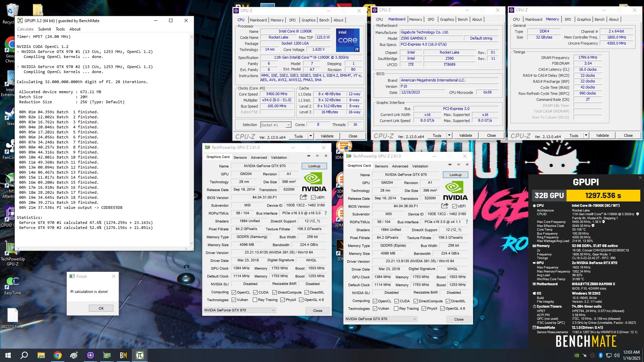This screenshot has width=644, height=362.
Task: Toggle CUDA checkbox in the Samsung-memory GPU-Z window
Action: (255, 292)
